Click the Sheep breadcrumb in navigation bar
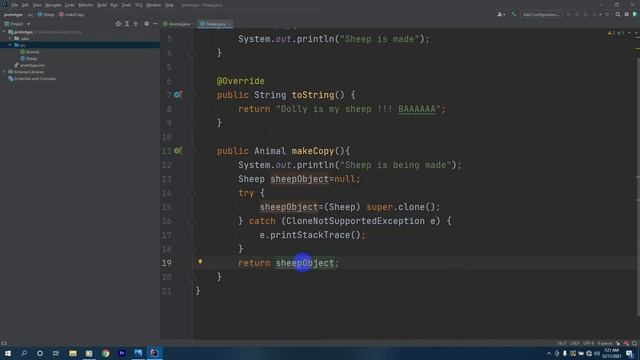This screenshot has width=640, height=360. (46, 15)
